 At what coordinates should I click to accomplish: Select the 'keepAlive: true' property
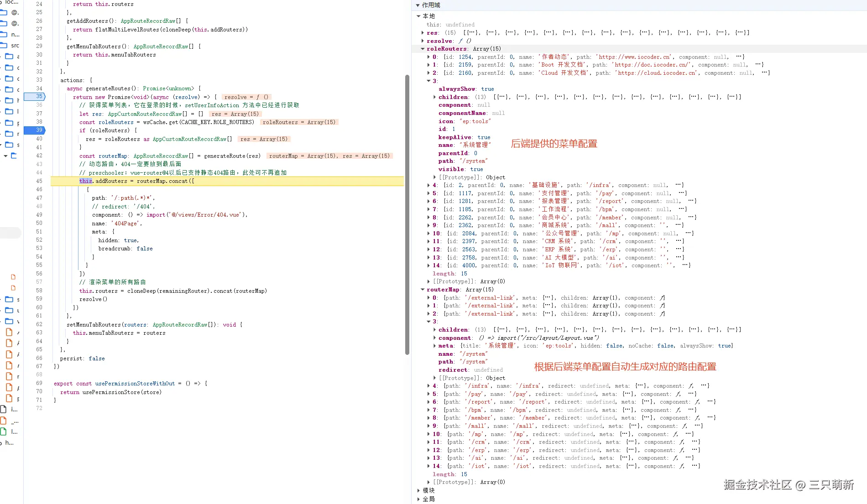coord(464,137)
